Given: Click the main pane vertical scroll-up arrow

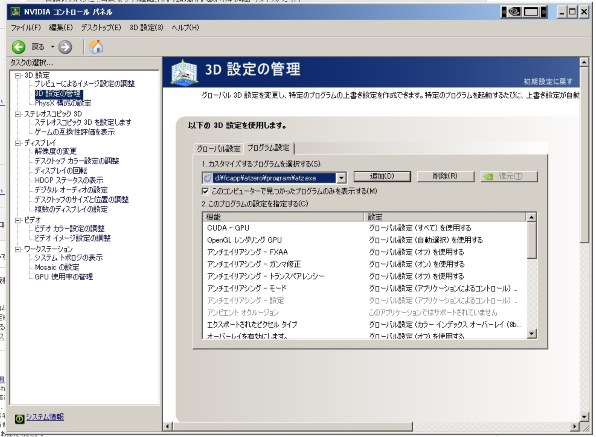Looking at the screenshot, I should tap(584, 62).
